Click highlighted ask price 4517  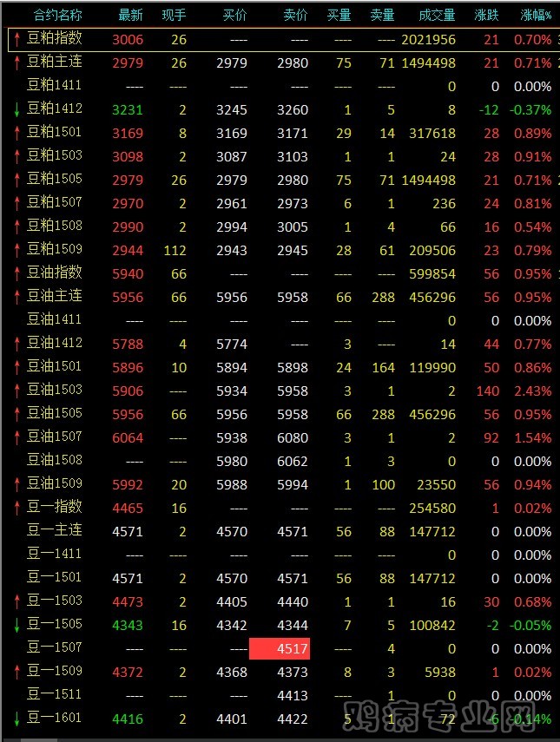[x=280, y=648]
